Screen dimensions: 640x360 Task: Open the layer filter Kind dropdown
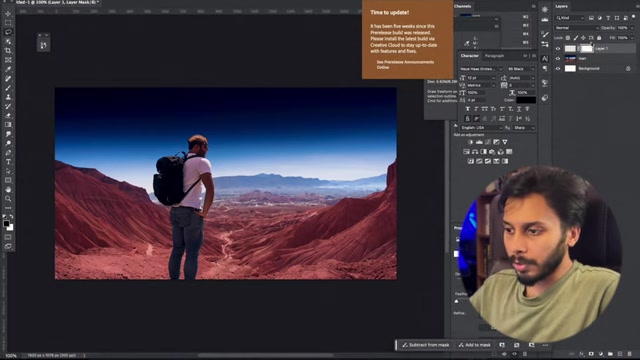tap(570, 18)
